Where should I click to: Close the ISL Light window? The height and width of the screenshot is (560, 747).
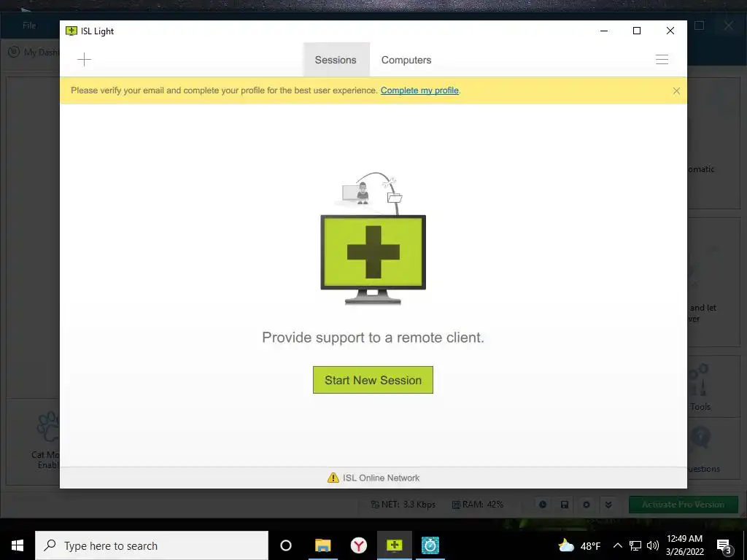(x=670, y=31)
